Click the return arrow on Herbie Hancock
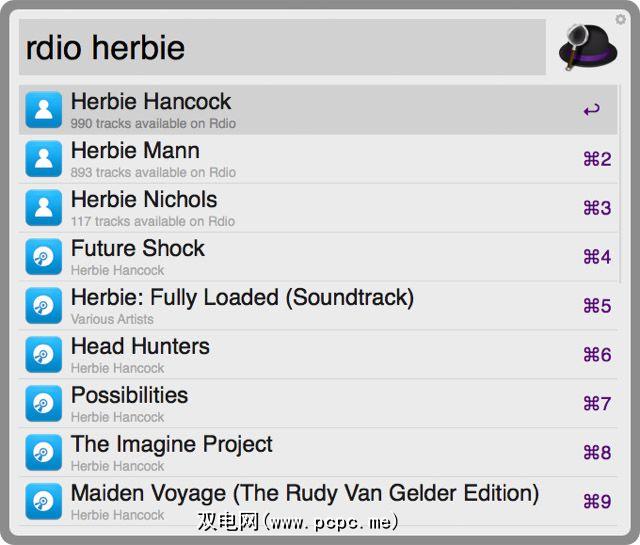The width and height of the screenshot is (640, 545). click(592, 110)
